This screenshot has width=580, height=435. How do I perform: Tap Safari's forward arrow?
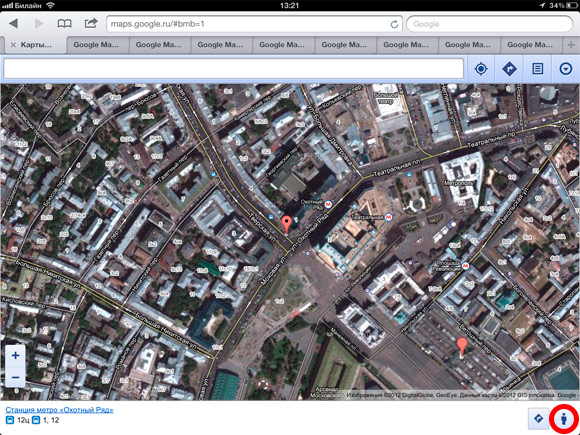(x=39, y=24)
